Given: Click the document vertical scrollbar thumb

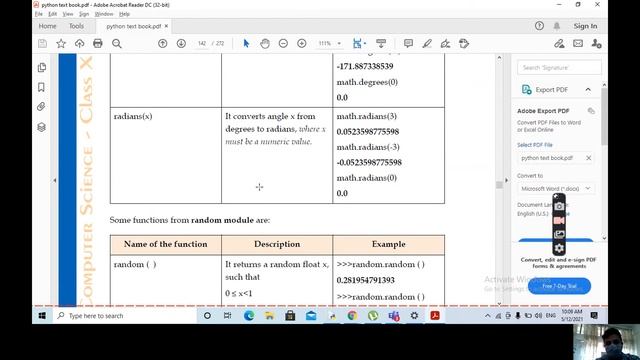Looking at the screenshot, I should pyautogui.click(x=499, y=185).
